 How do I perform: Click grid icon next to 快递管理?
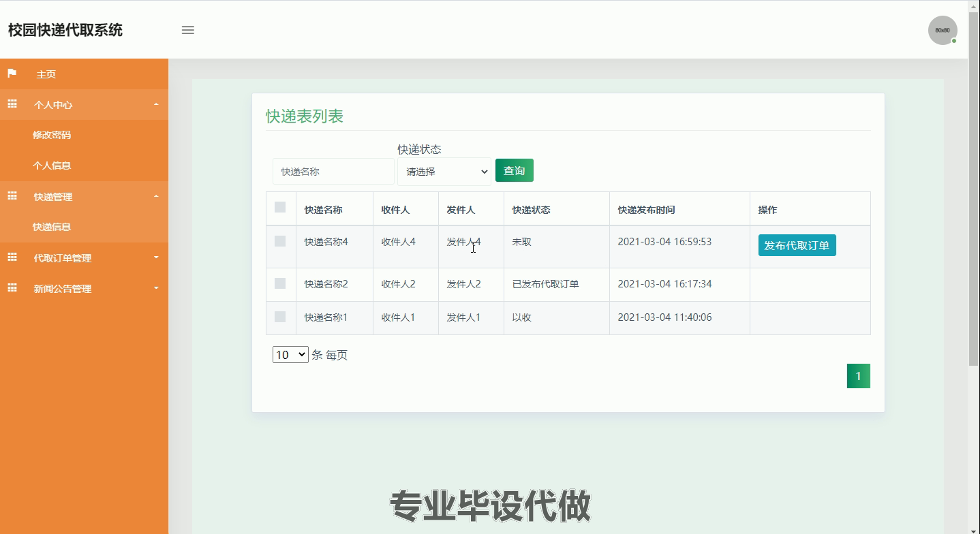(12, 195)
